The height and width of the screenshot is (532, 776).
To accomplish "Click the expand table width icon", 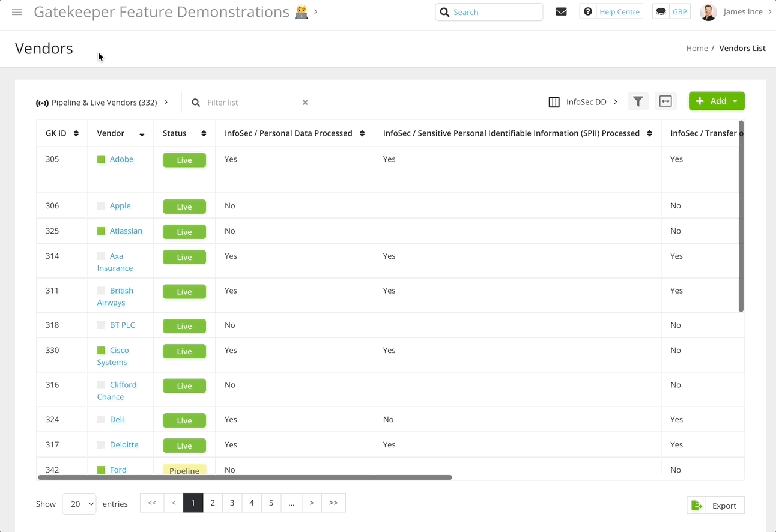I will [665, 101].
